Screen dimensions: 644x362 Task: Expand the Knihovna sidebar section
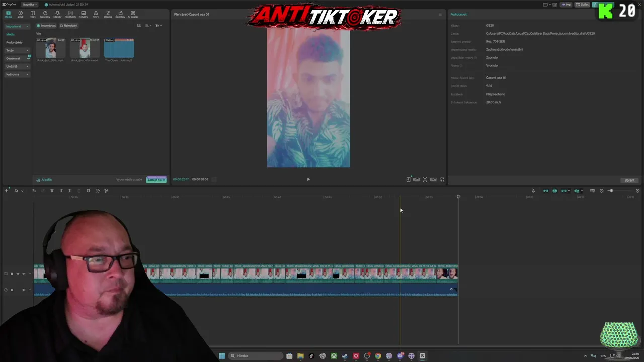pyautogui.click(x=17, y=74)
